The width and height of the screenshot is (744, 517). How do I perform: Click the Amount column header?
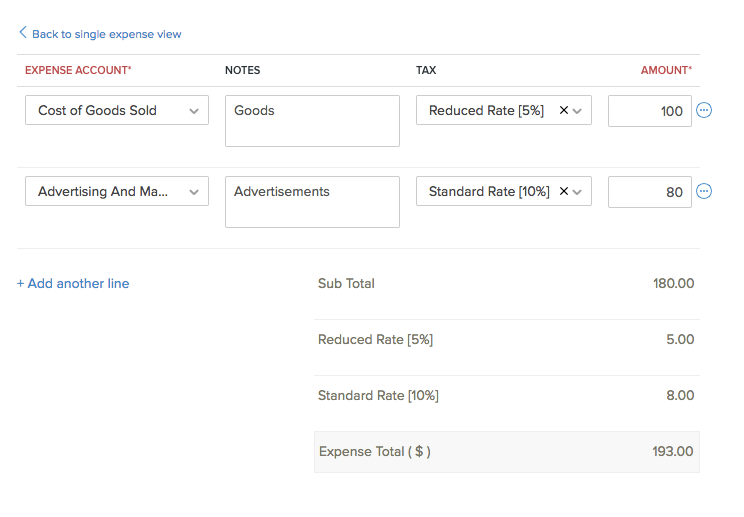pos(666,70)
